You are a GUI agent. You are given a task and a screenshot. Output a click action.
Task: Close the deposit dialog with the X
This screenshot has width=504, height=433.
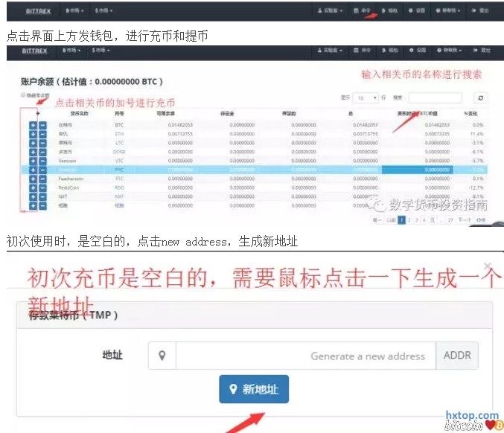(488, 266)
